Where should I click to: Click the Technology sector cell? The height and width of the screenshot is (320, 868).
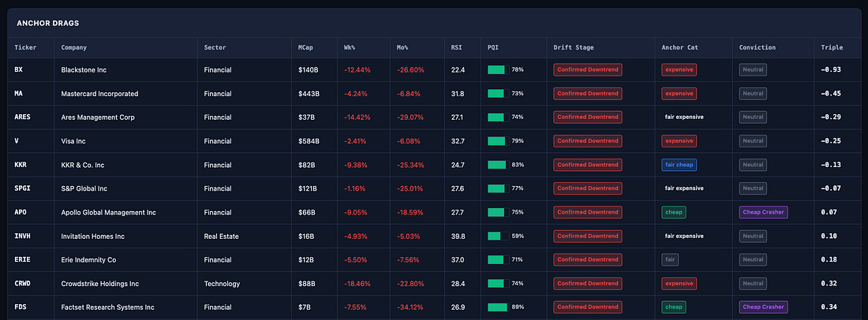pos(222,284)
